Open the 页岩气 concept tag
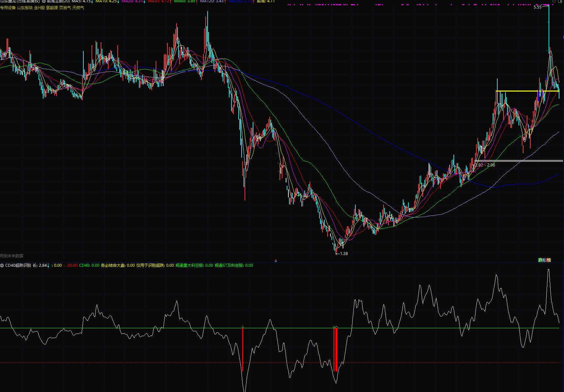 [x=65, y=8]
